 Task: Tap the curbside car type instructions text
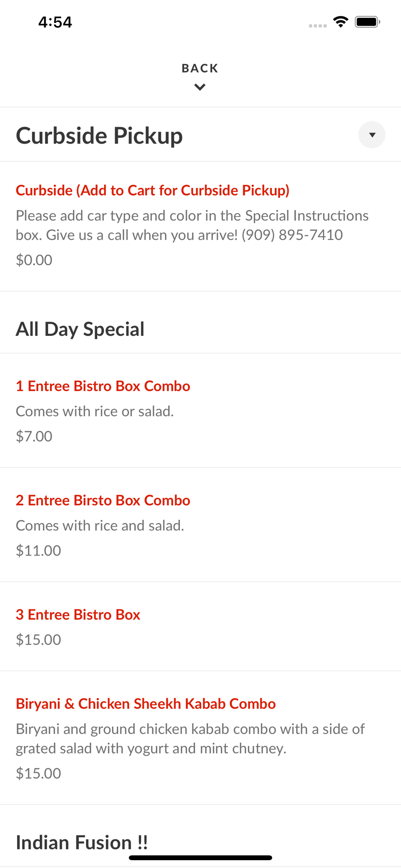pos(192,225)
